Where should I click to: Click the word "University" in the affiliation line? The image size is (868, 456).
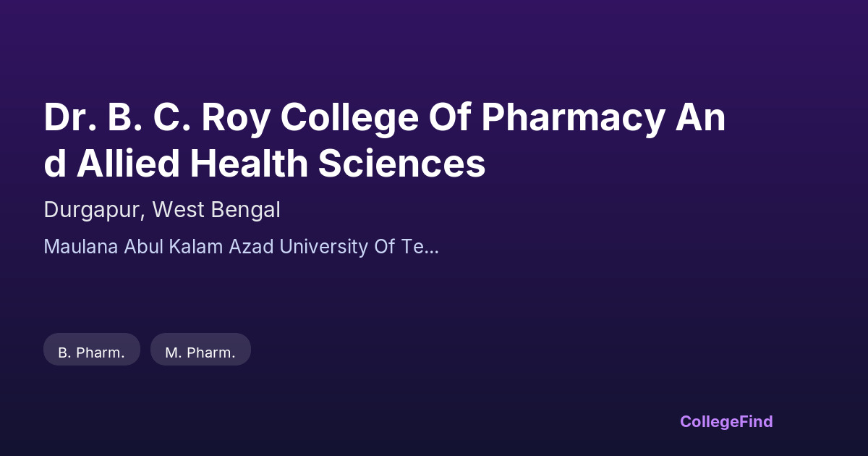(x=323, y=247)
